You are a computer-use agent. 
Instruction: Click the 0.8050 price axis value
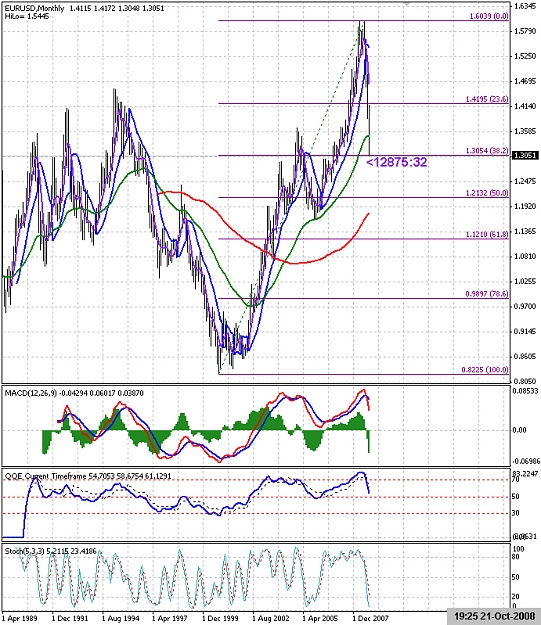[525, 381]
